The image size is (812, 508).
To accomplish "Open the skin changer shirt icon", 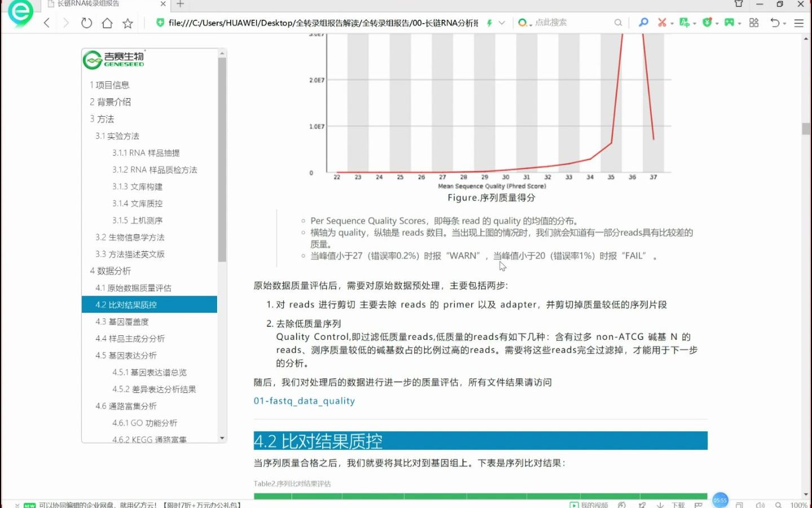I will click(x=739, y=4).
